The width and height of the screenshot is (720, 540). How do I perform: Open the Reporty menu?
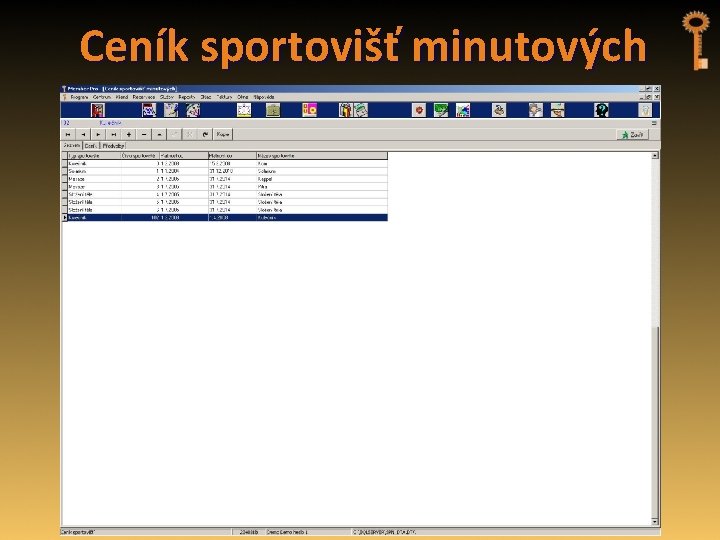[x=187, y=97]
